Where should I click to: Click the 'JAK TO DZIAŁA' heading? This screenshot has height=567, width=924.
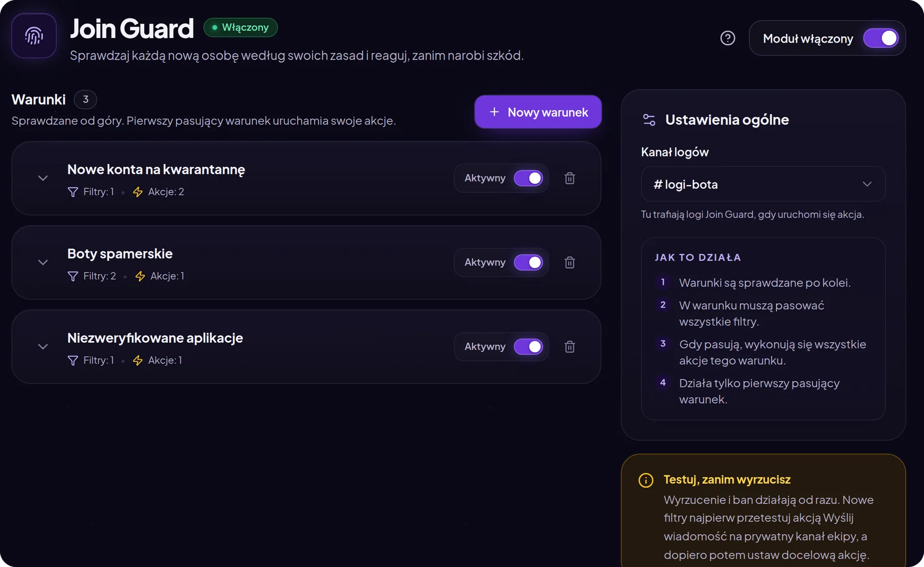698,257
